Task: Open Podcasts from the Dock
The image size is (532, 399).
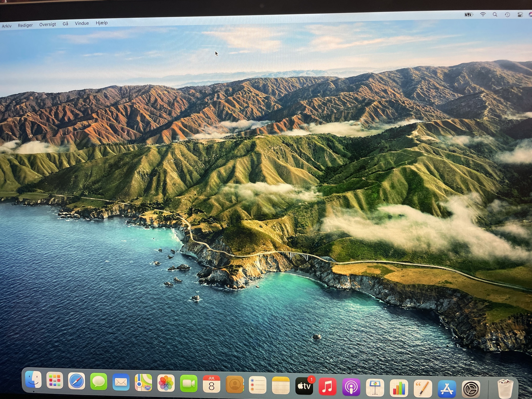Action: point(351,387)
